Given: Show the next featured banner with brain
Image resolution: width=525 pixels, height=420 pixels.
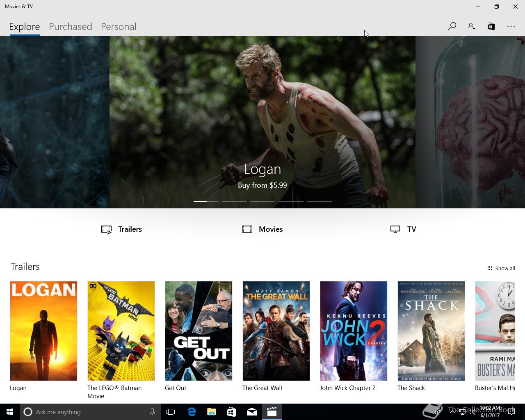Looking at the screenshot, I should tap(470, 122).
